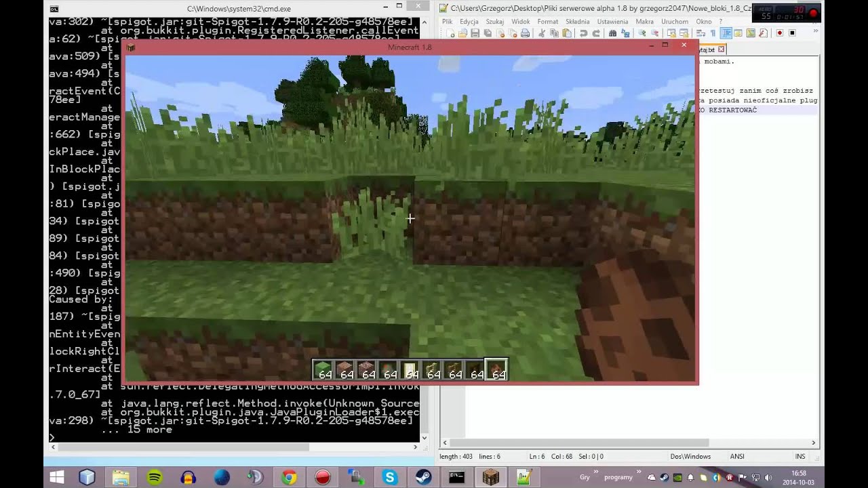The image size is (868, 488).
Task: Click Notepad++ horizontal scrollbar right arrow
Action: coord(813,443)
